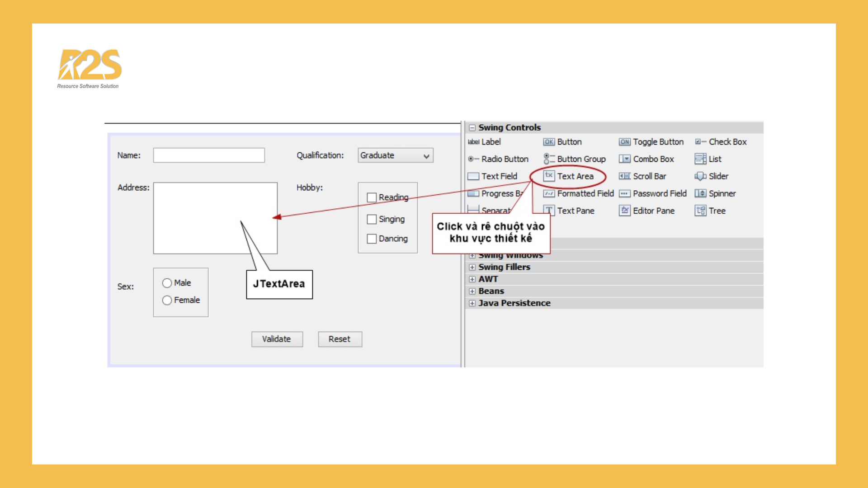Image resolution: width=868 pixels, height=488 pixels.
Task: Click inside the Name text field
Action: pyautogui.click(x=209, y=155)
